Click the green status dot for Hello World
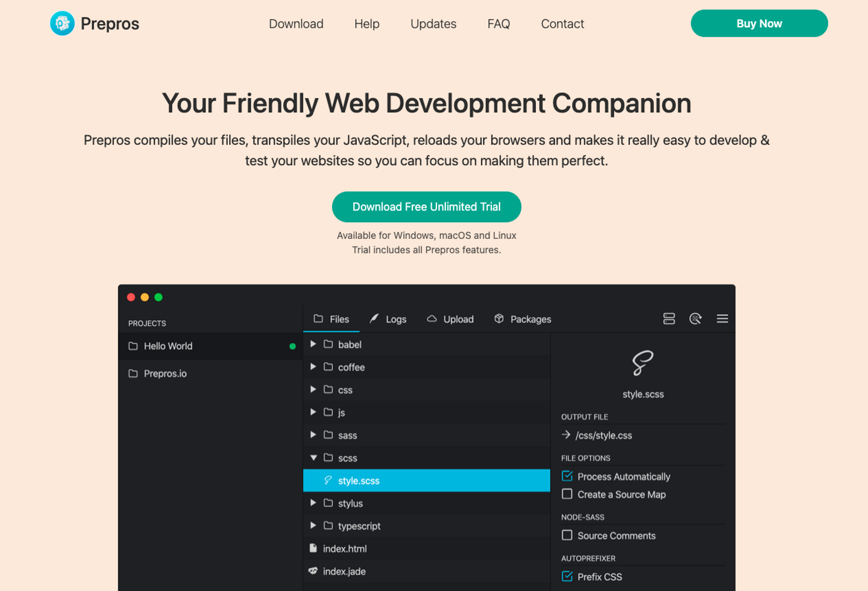 click(292, 346)
